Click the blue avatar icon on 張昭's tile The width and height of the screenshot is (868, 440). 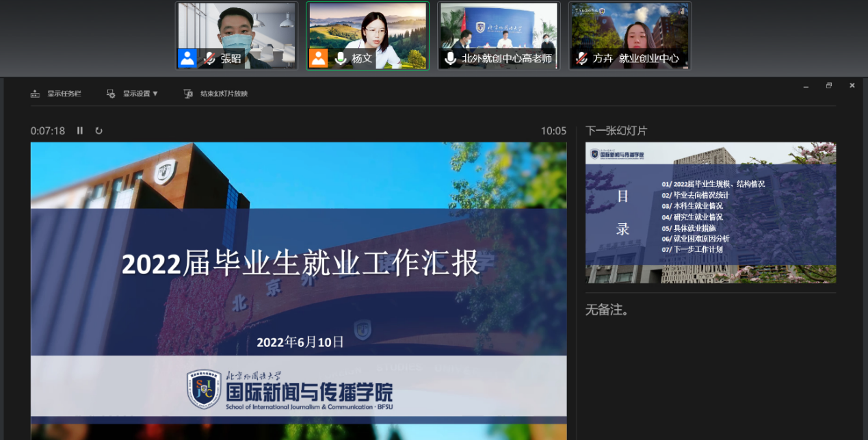pyautogui.click(x=187, y=58)
